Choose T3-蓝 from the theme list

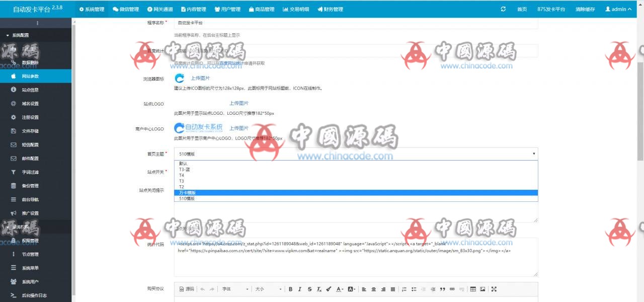(356, 170)
